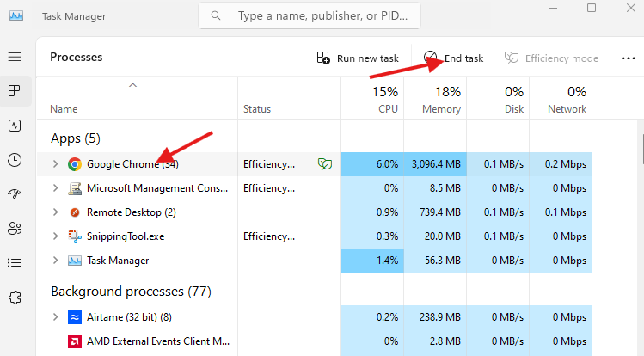Open the three-dot more options menu
The width and height of the screenshot is (644, 356).
pyautogui.click(x=629, y=58)
